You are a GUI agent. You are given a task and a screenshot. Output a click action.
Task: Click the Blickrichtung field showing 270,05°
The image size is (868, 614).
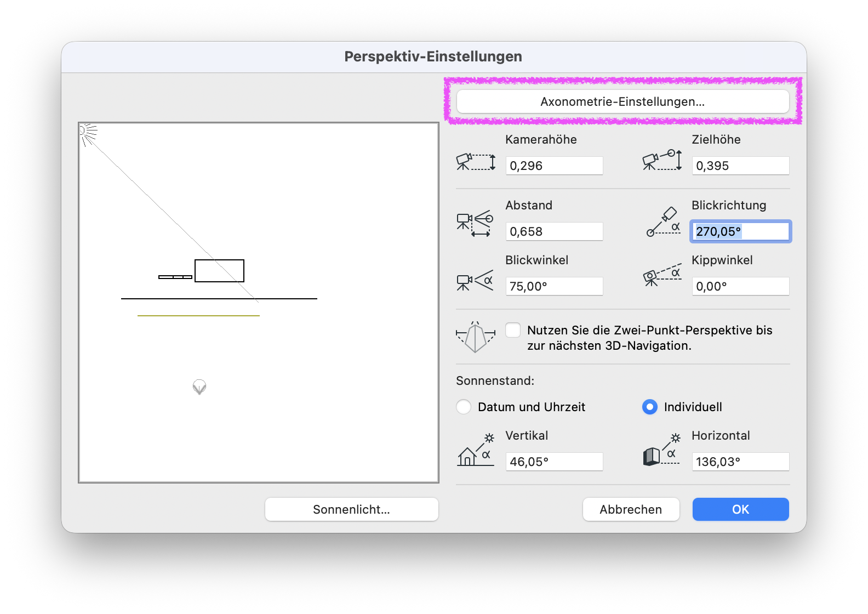coord(740,231)
